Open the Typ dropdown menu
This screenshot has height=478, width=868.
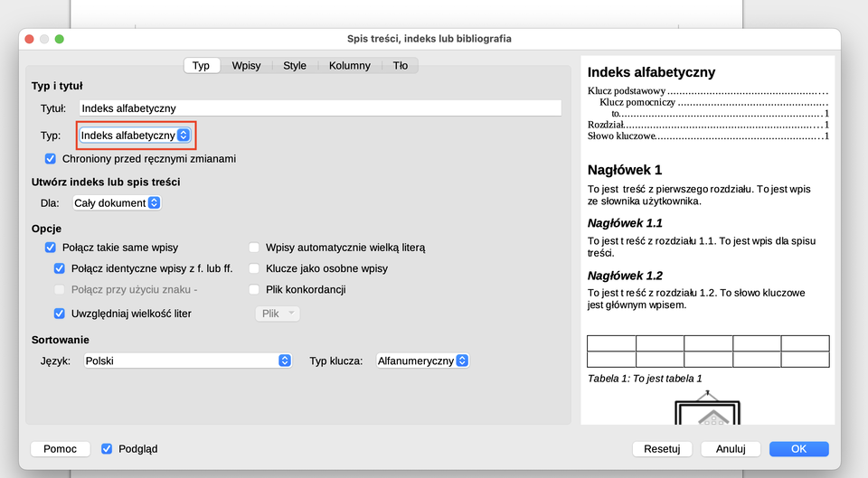point(135,136)
